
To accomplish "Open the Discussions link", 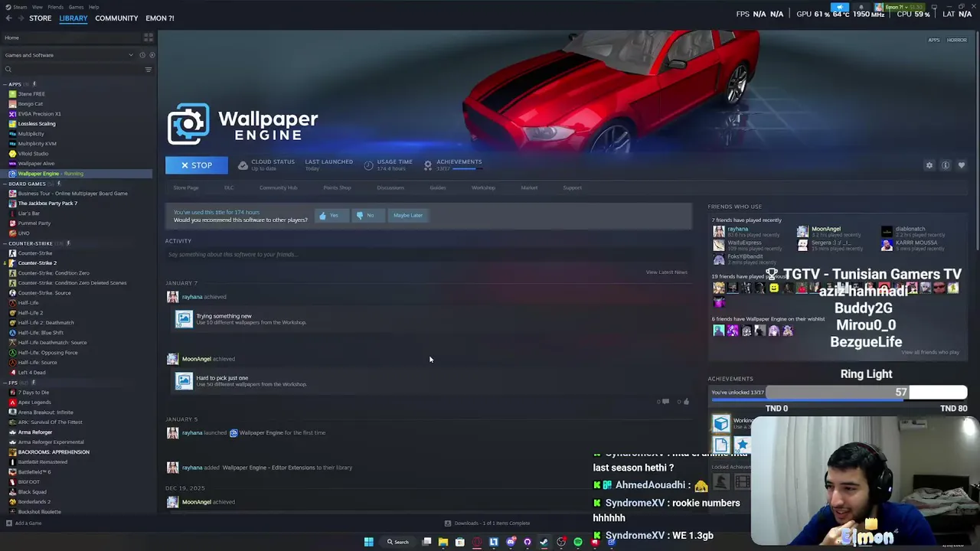I will (x=390, y=187).
